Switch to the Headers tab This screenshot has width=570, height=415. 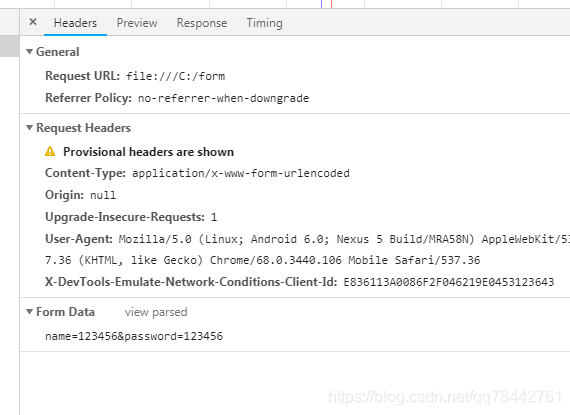[75, 23]
